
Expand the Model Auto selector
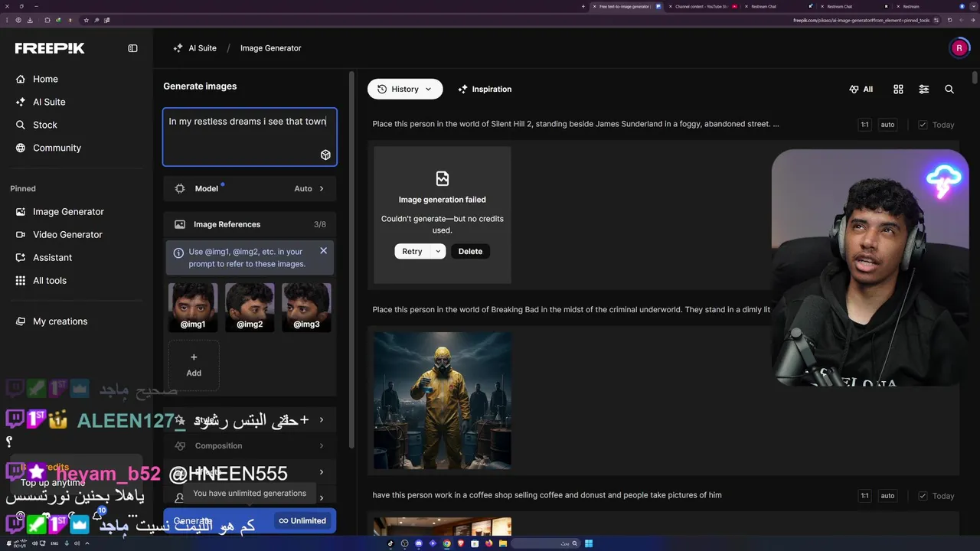point(250,188)
